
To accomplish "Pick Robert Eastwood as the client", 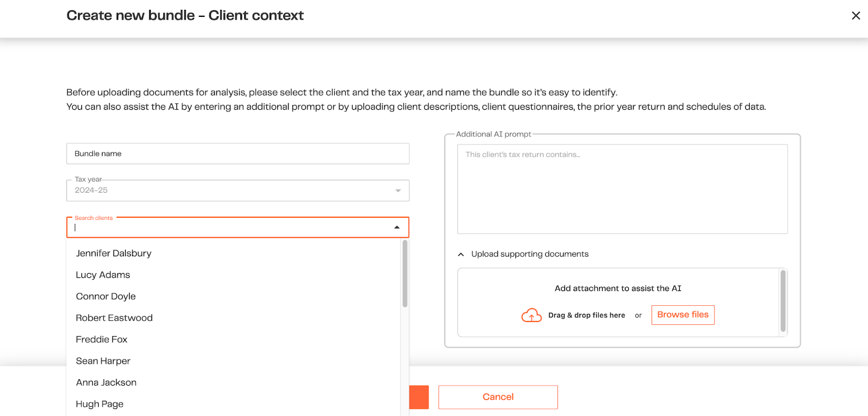I will [114, 318].
